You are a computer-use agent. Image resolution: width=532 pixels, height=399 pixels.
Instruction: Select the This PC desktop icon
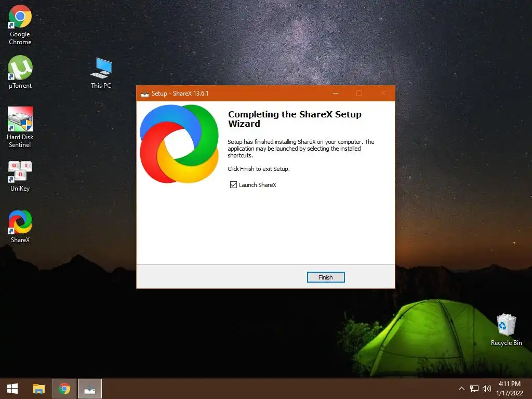(x=101, y=73)
